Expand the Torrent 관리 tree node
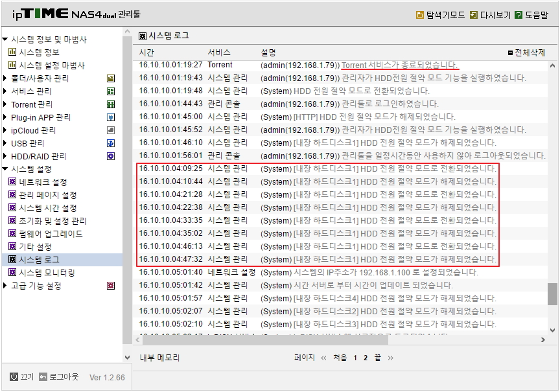Image resolution: width=560 pixels, height=392 pixels. pyautogui.click(x=5, y=104)
